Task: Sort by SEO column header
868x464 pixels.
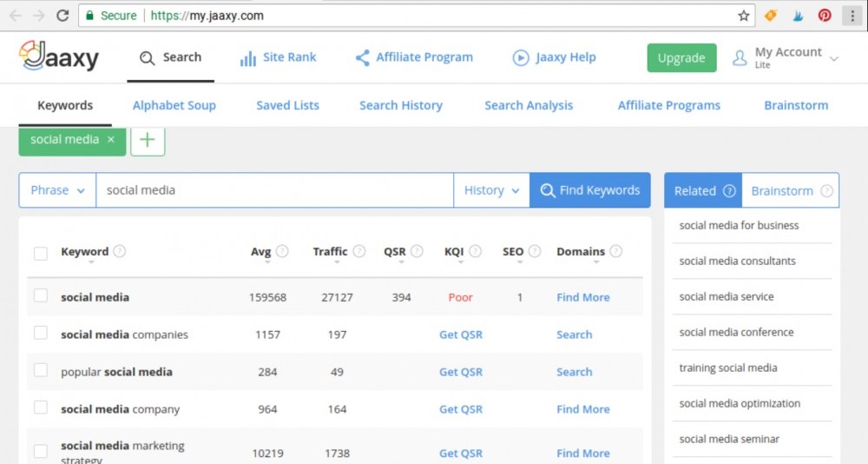Action: point(513,252)
